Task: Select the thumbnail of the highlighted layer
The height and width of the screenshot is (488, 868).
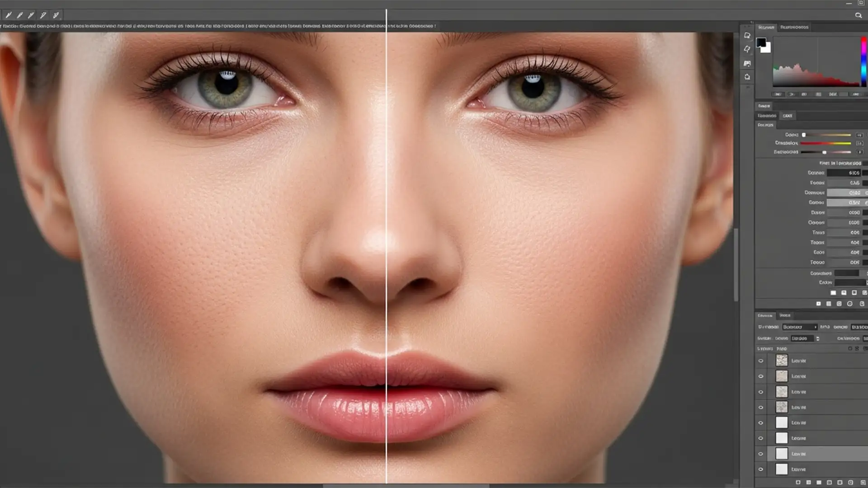Action: pos(781,454)
